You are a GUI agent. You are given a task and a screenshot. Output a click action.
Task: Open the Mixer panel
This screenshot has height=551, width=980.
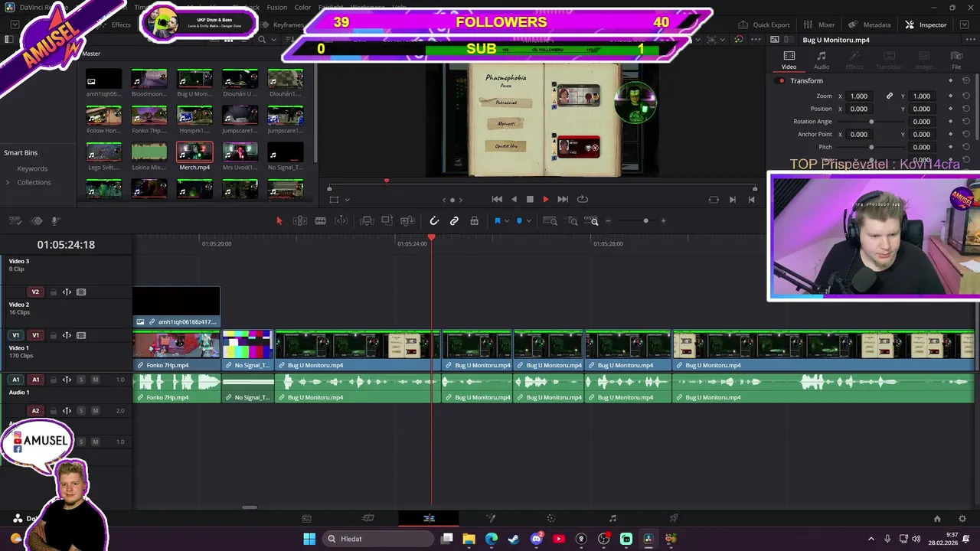[819, 24]
